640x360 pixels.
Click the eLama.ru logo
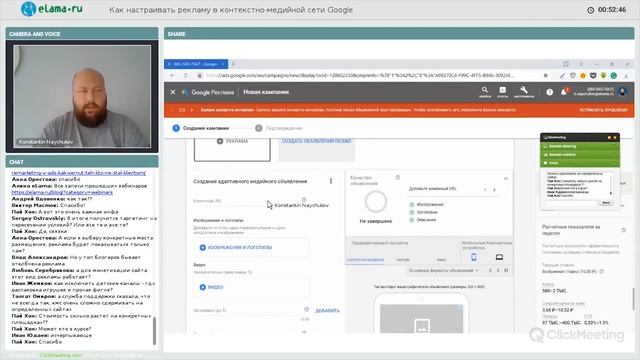pos(52,9)
